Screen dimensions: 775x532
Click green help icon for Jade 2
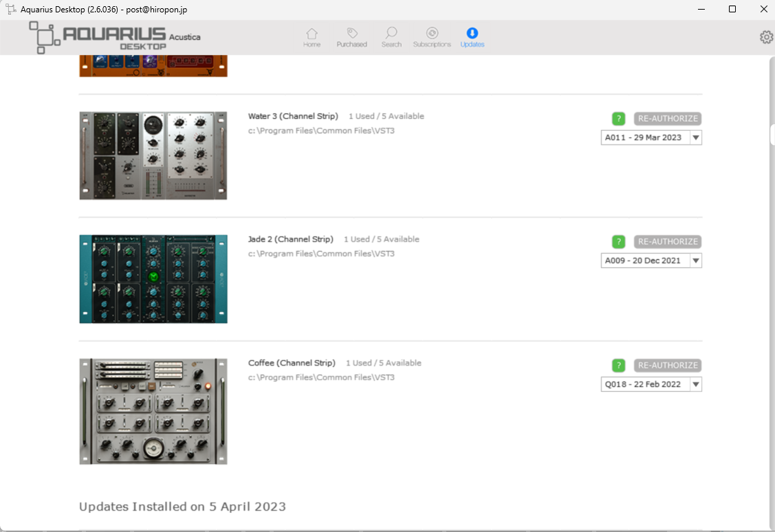click(618, 242)
